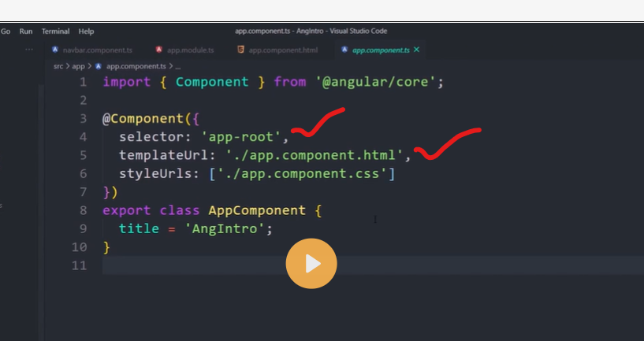Click the Angular icon on app.module.ts tab

click(159, 50)
